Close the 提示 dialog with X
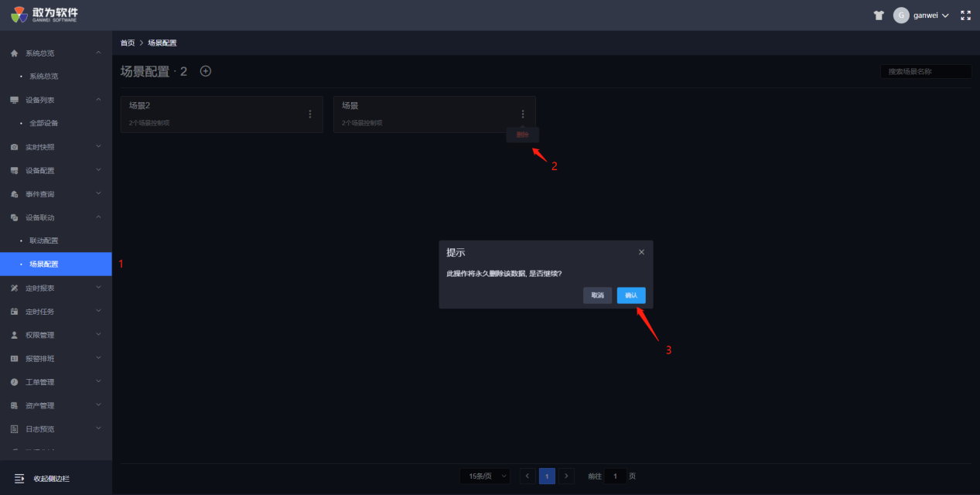 (641, 252)
